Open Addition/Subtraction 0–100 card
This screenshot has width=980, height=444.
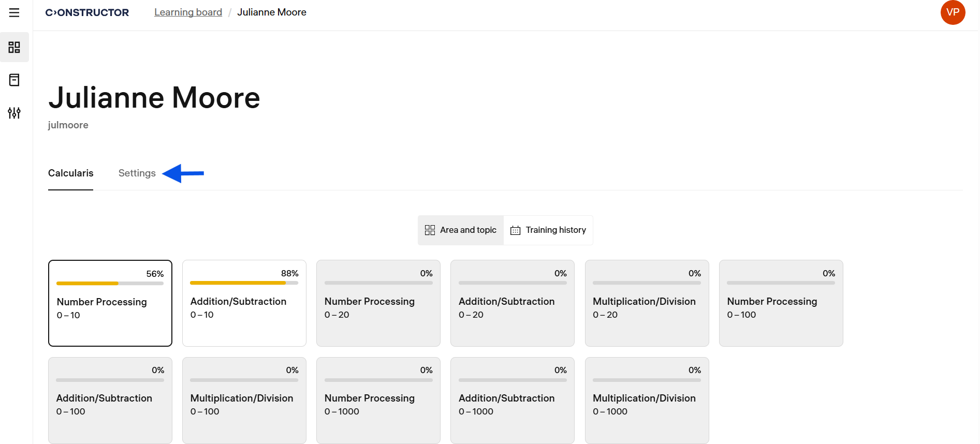coord(110,401)
